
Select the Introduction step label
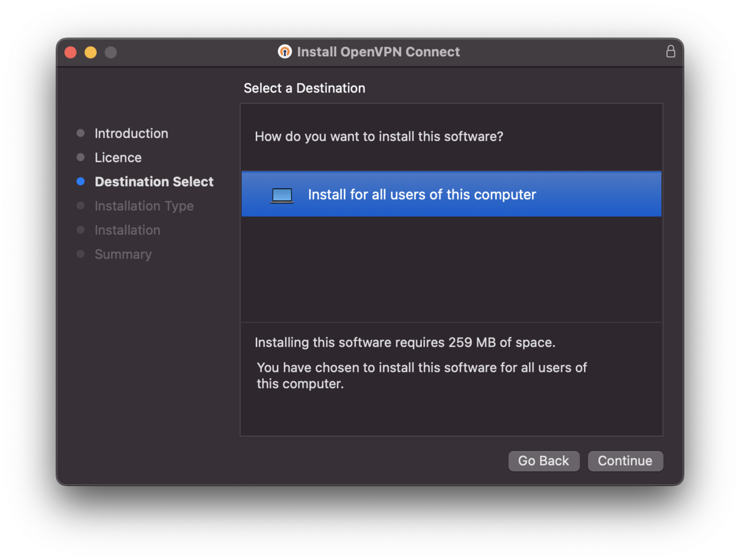point(131,133)
